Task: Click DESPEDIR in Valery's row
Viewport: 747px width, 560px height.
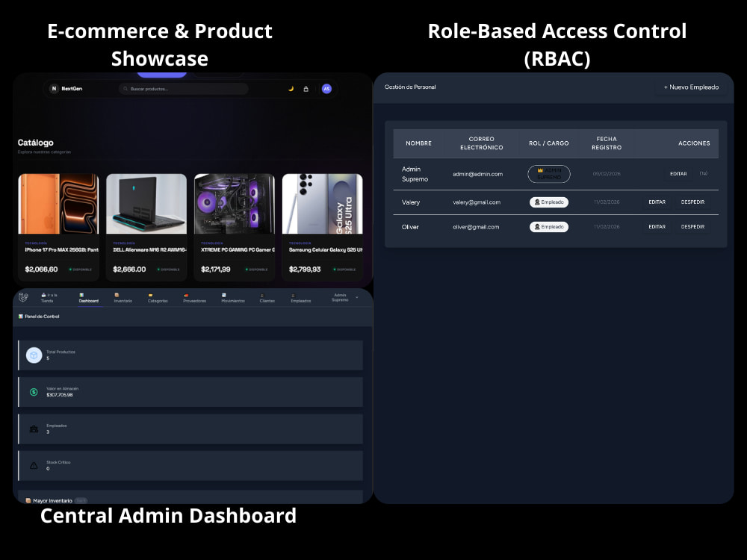Action: click(692, 202)
